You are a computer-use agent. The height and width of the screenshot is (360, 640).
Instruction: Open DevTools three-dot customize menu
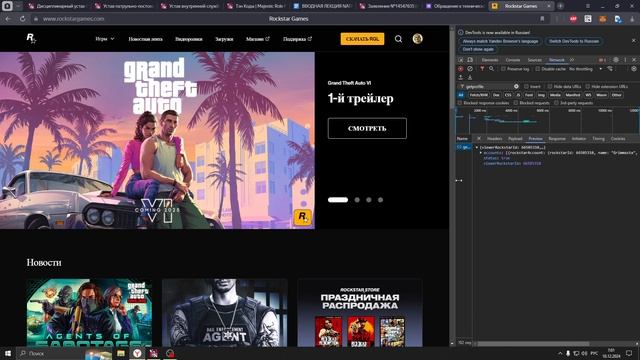625,60
